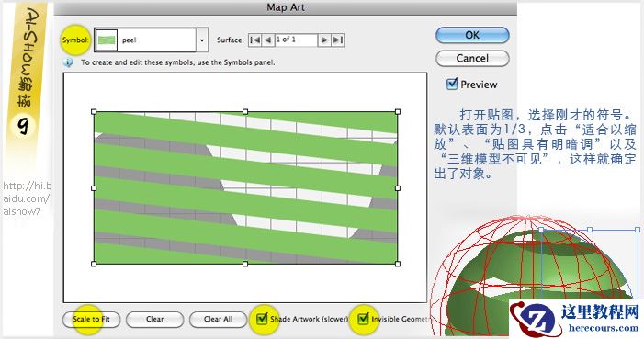Click the Clear All button
The image size is (644, 339).
pyautogui.click(x=218, y=319)
